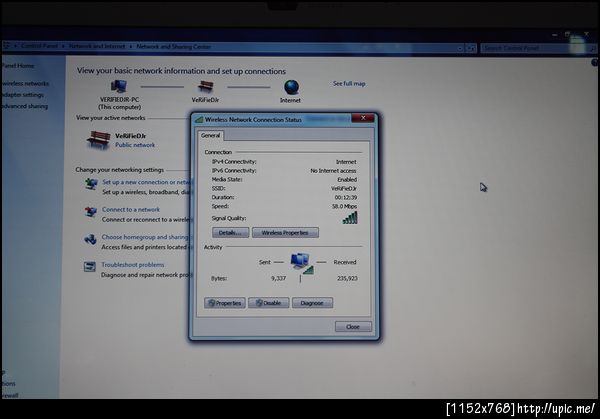
Task: Click Network and Sharing Center breadcrumb
Action: click(x=173, y=47)
